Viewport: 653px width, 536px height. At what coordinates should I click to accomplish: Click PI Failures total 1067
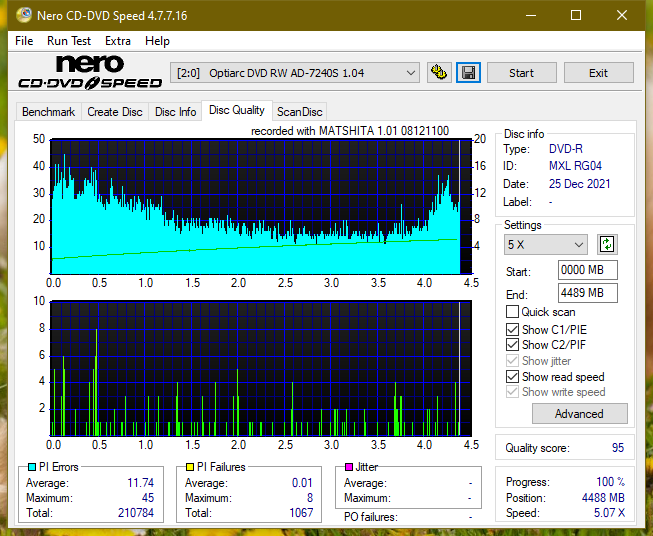pos(301,513)
